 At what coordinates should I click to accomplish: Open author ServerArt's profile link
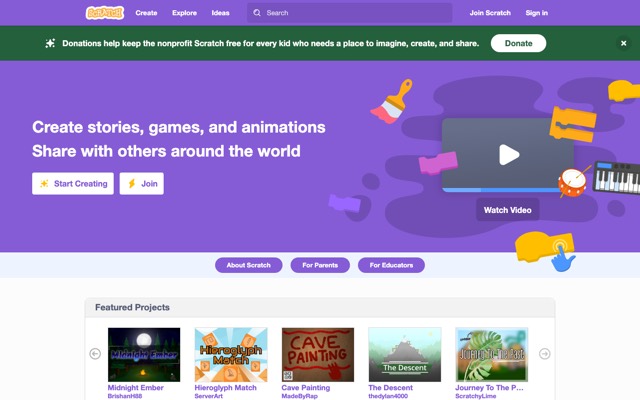[209, 396]
